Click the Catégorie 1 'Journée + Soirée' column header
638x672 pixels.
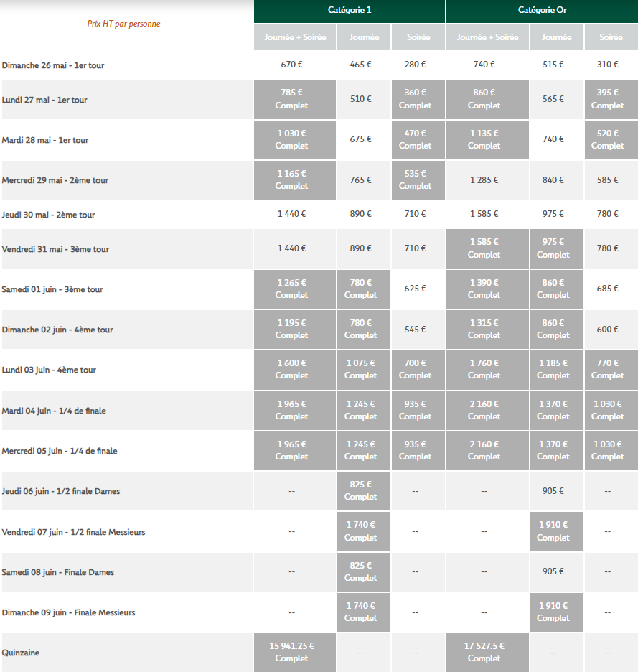pyautogui.click(x=294, y=37)
